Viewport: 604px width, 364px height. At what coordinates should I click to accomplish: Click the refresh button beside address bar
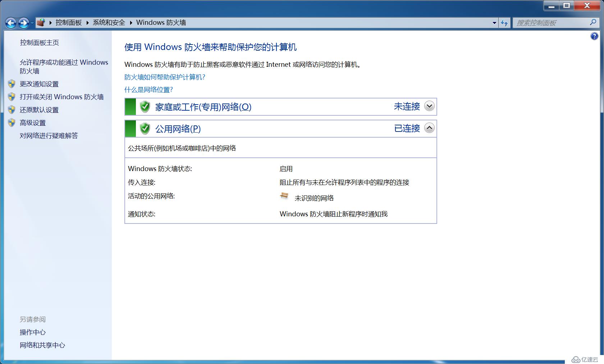click(504, 23)
